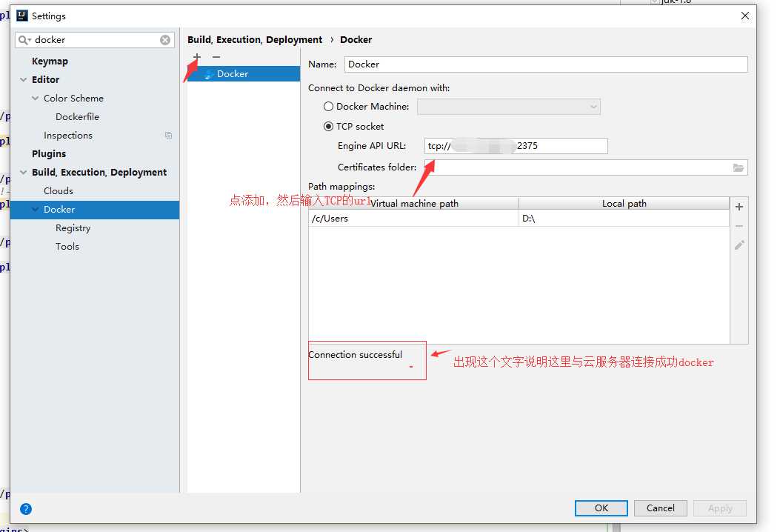This screenshot has width=780, height=532.
Task: Select the /c/Users mapping cell
Action: tap(414, 219)
